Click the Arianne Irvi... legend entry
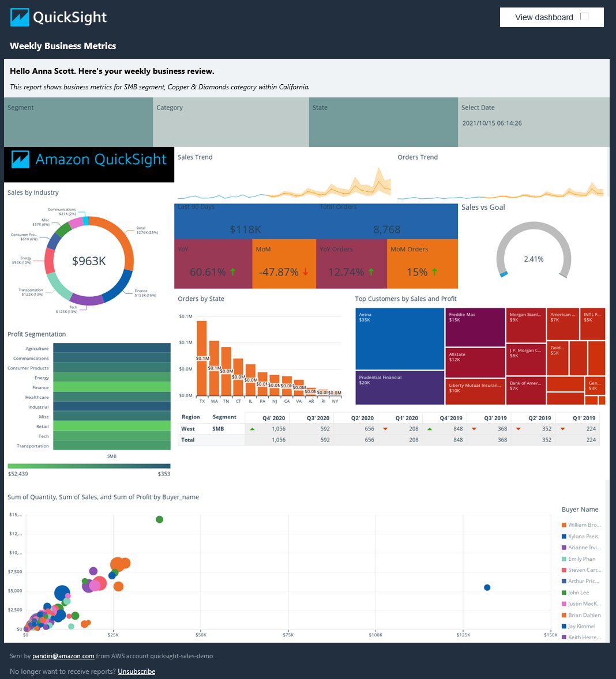616x679 pixels. (581, 548)
